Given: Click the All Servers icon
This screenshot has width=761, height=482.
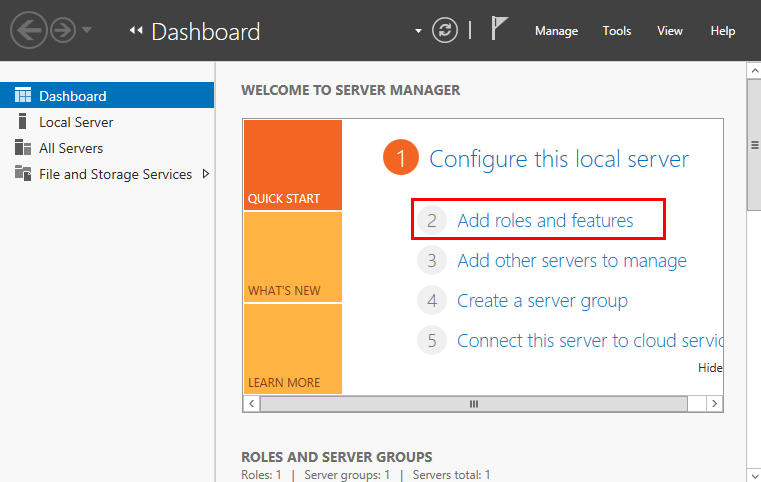Looking at the screenshot, I should pos(23,147).
